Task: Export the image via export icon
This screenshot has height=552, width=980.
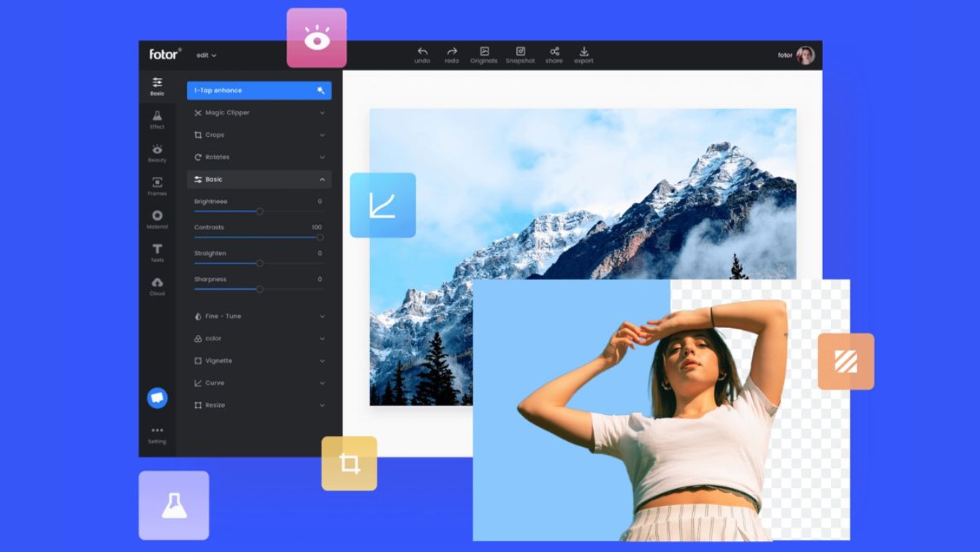Action: (x=583, y=52)
